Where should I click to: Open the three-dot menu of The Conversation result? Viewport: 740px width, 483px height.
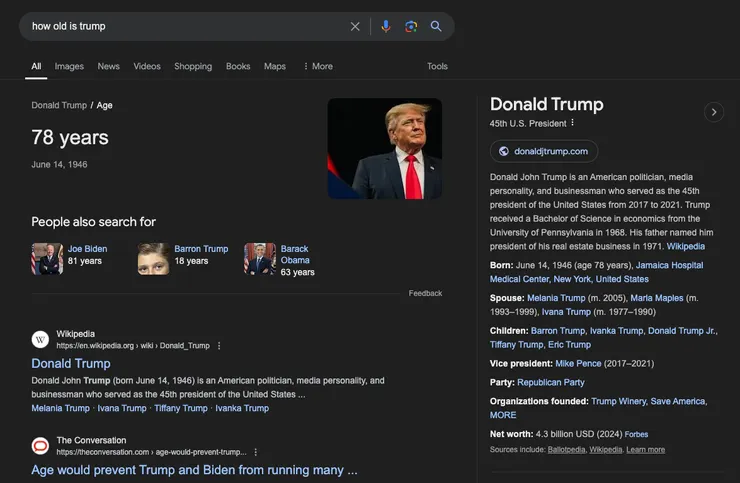[x=255, y=452]
